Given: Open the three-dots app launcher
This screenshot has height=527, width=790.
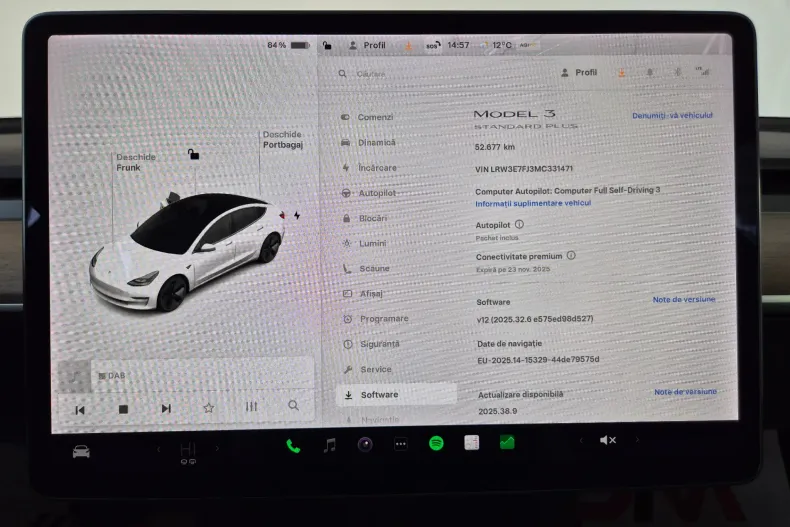Looking at the screenshot, I should [x=401, y=444].
